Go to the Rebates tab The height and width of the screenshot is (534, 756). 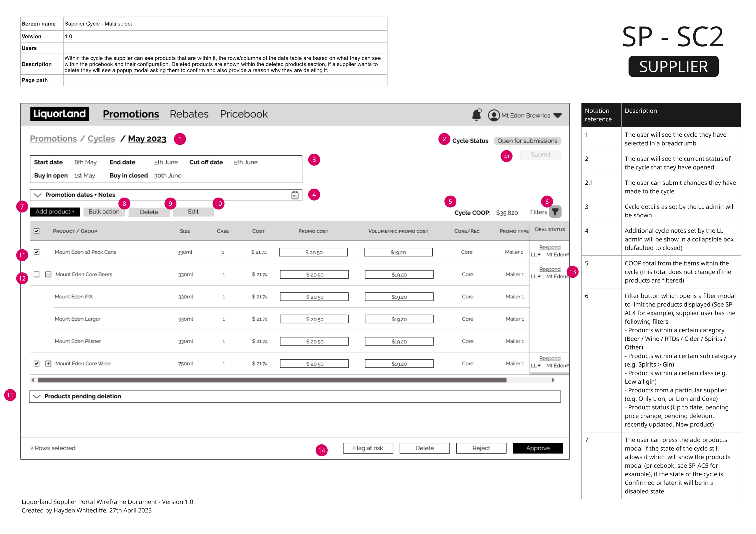click(189, 114)
